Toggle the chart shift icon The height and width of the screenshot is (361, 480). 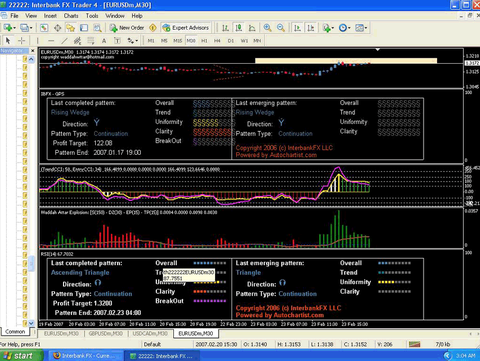click(x=311, y=28)
